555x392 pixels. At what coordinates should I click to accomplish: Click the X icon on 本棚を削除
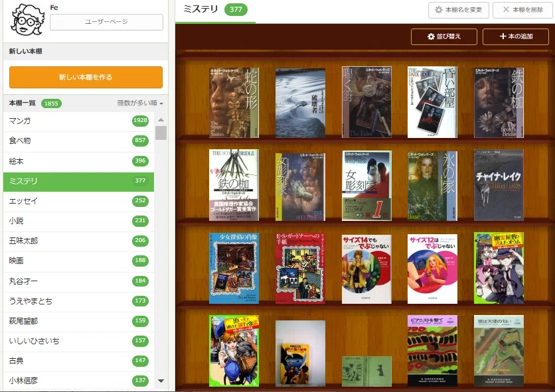506,9
